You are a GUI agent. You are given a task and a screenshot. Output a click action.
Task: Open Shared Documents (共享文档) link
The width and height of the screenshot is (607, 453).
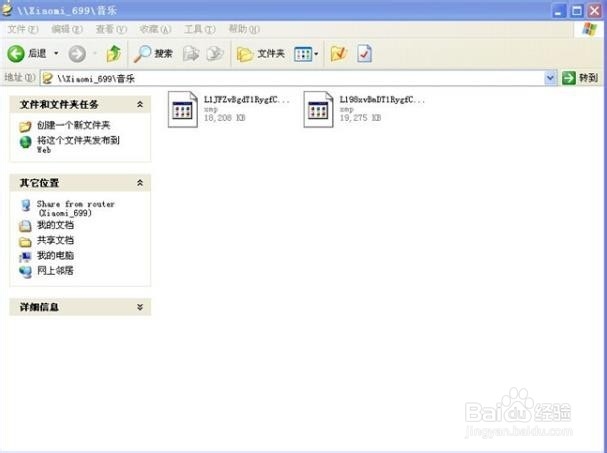(x=55, y=240)
